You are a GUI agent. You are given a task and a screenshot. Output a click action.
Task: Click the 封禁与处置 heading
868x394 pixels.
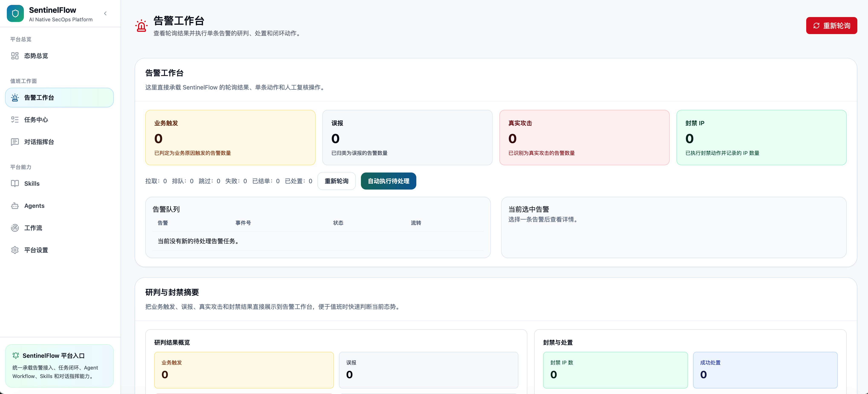coord(558,342)
